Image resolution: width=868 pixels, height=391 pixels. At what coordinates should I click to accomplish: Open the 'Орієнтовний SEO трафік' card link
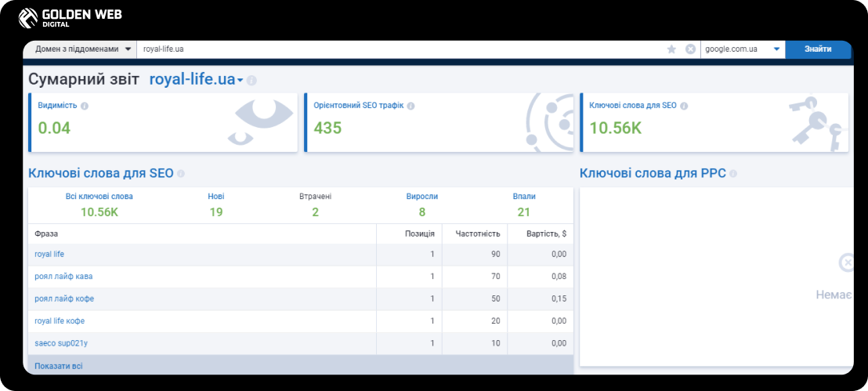(x=359, y=106)
